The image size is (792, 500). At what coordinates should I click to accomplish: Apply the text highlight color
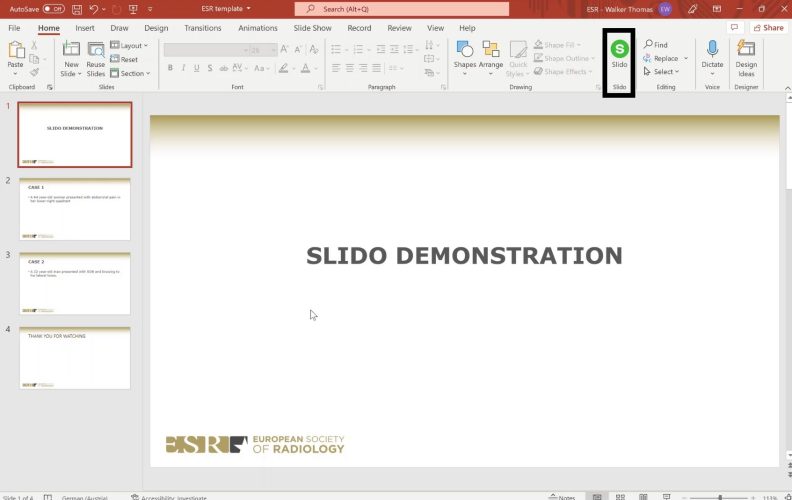283,68
